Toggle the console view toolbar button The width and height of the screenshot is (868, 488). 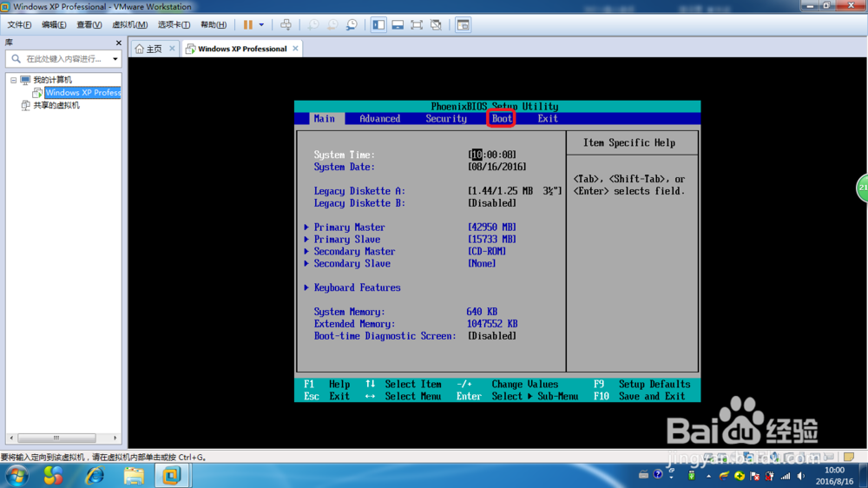(x=463, y=25)
